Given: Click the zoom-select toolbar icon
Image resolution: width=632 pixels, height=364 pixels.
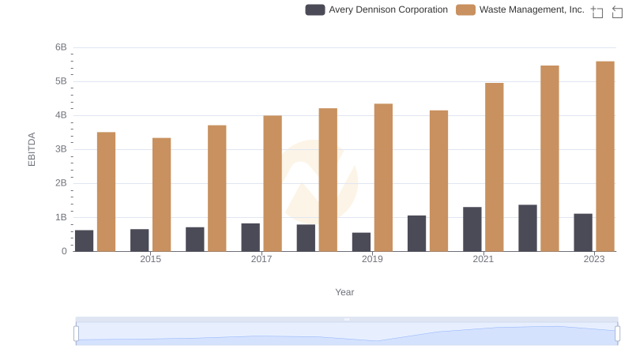Looking at the screenshot, I should coord(596,12).
